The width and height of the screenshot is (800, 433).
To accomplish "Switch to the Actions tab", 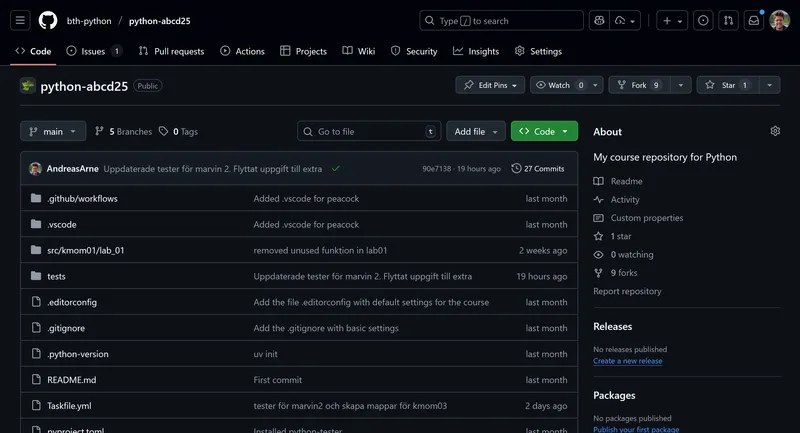I will pos(242,51).
